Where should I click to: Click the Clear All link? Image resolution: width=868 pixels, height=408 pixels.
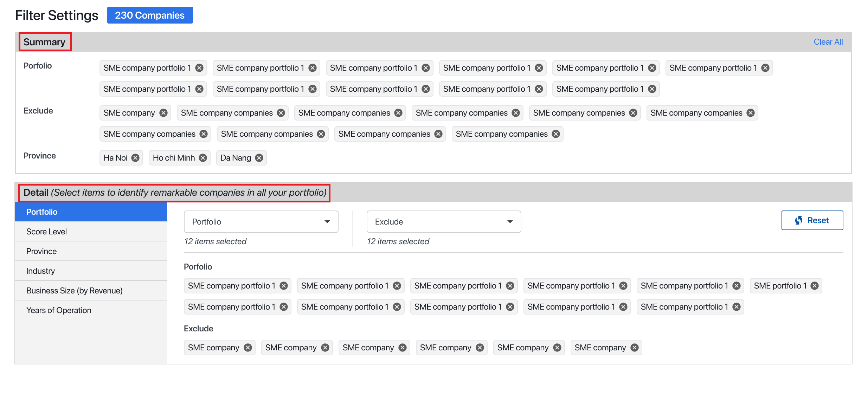828,42
